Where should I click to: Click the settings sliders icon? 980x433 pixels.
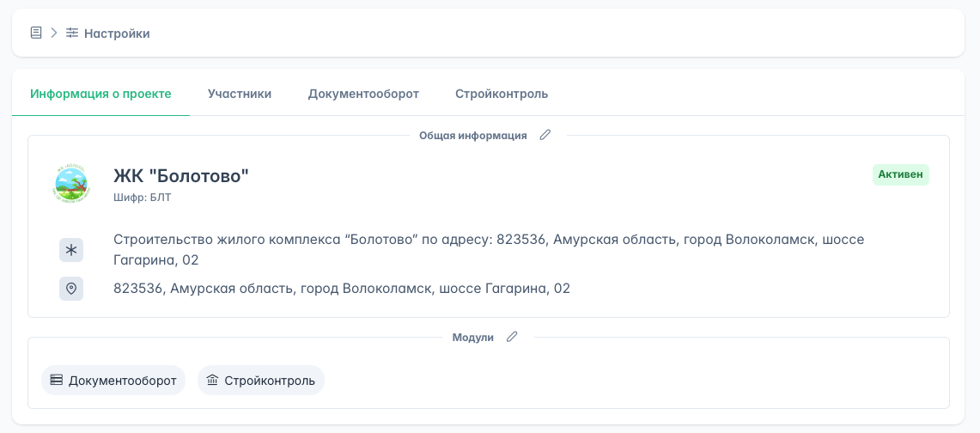click(x=72, y=34)
